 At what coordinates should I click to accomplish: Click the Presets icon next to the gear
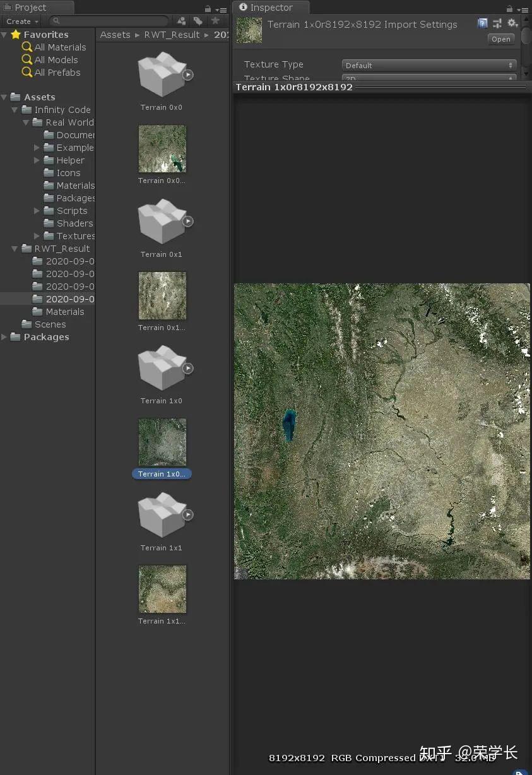(497, 23)
